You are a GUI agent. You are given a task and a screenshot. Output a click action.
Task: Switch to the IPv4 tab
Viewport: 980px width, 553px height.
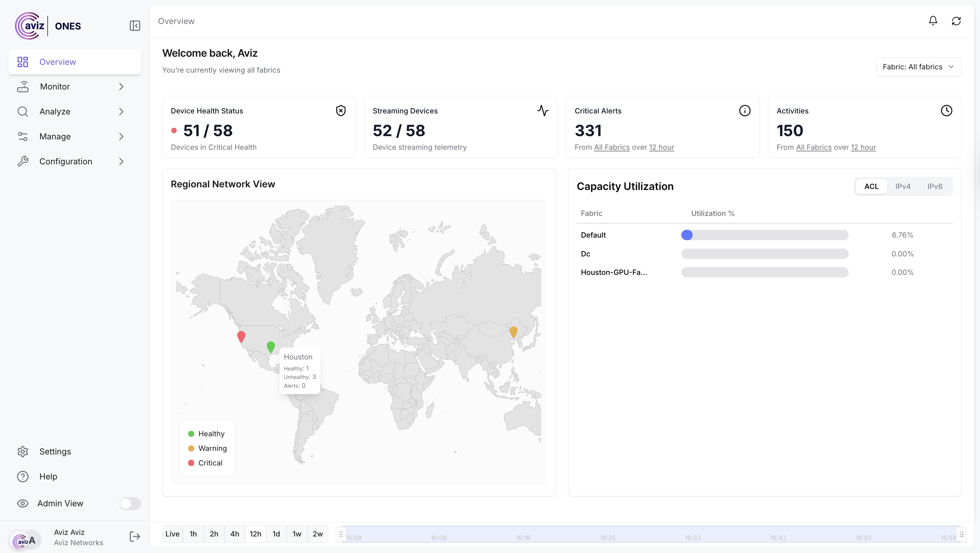tap(902, 186)
